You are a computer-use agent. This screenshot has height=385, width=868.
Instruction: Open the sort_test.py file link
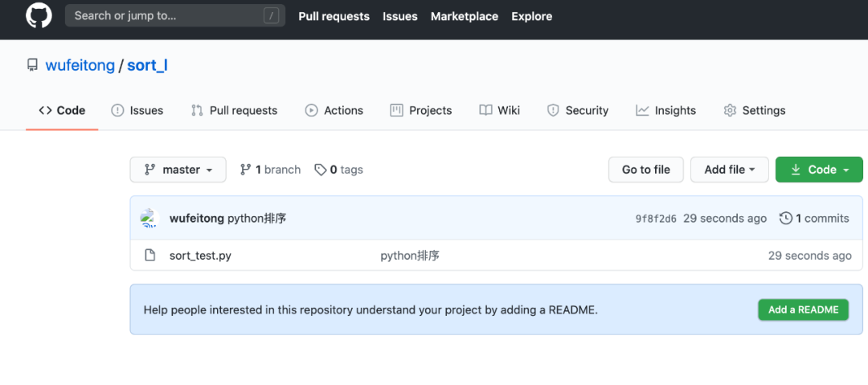[200, 256]
